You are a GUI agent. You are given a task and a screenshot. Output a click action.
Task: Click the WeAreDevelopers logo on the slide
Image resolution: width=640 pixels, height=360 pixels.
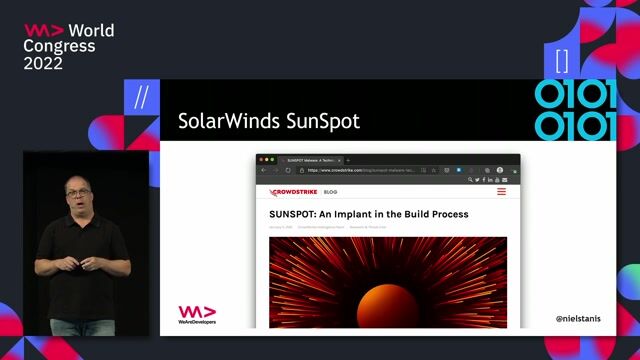pos(197,315)
